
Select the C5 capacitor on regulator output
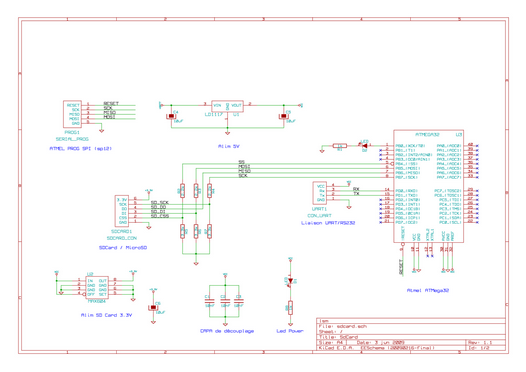click(x=284, y=116)
